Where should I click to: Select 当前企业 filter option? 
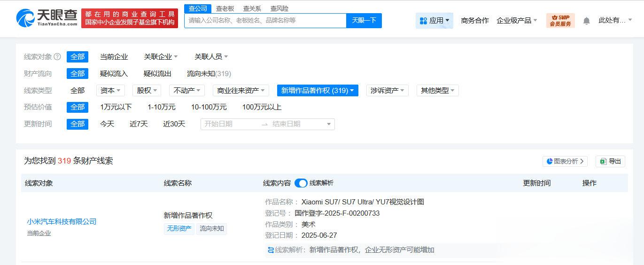click(x=114, y=57)
